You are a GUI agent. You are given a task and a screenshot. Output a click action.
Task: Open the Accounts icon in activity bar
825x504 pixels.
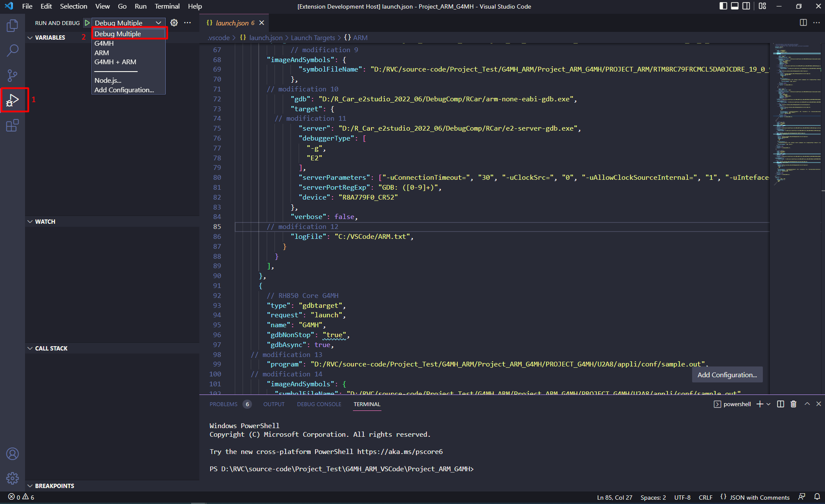tap(13, 454)
